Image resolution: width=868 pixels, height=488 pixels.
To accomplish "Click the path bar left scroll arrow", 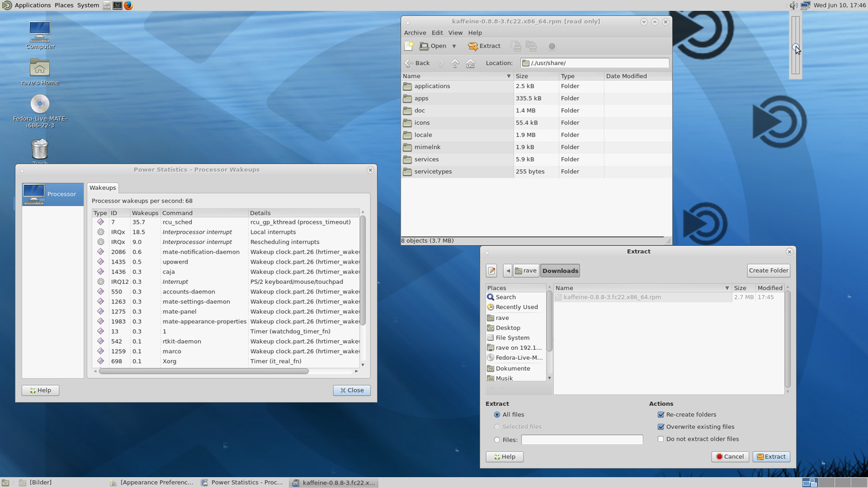I will coord(508,270).
